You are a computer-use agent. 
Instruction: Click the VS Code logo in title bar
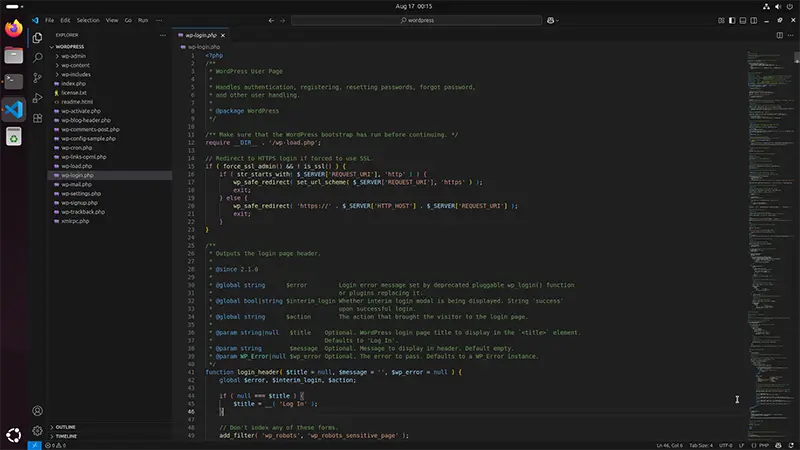[35, 20]
